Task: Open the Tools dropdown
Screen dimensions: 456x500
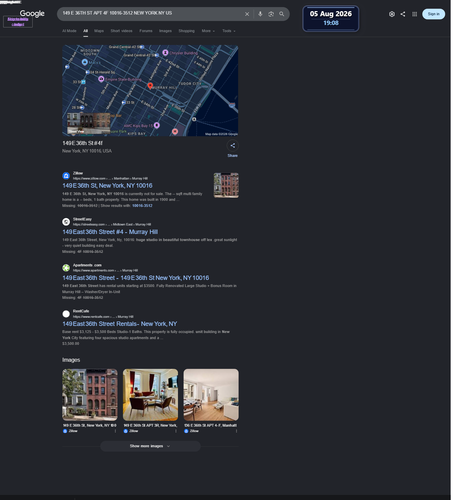Action: pos(229,31)
